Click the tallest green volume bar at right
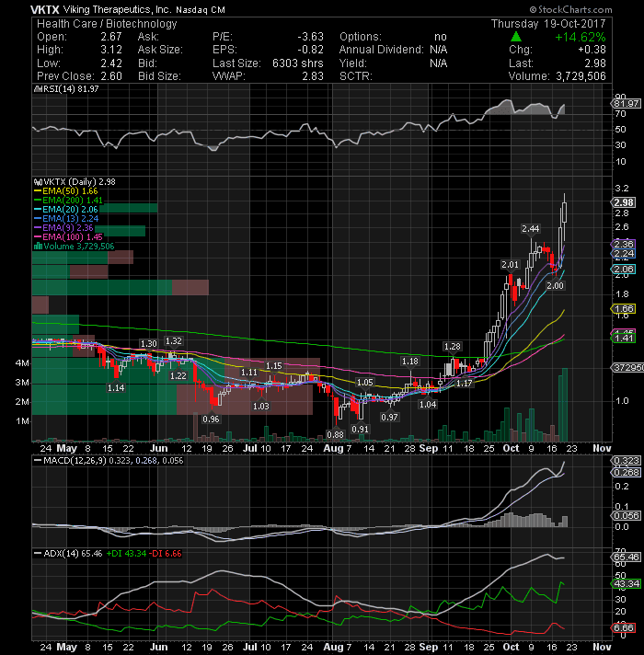Viewport: 644px width, 655px height. (x=565, y=405)
